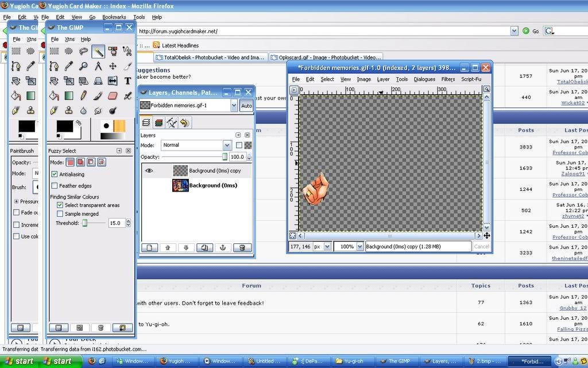Select the Select by Colour tool

pos(113,51)
